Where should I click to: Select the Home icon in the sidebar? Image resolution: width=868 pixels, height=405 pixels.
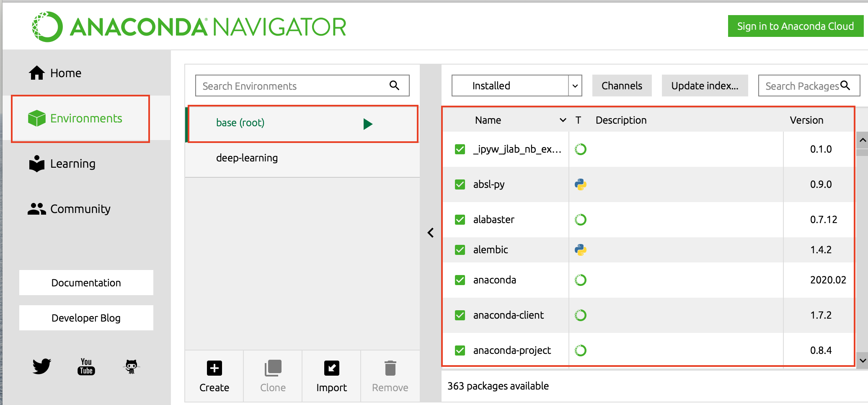[x=37, y=72]
